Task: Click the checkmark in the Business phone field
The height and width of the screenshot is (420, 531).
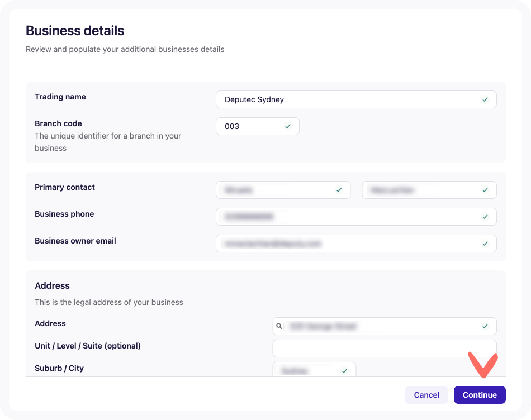Action: (x=486, y=217)
